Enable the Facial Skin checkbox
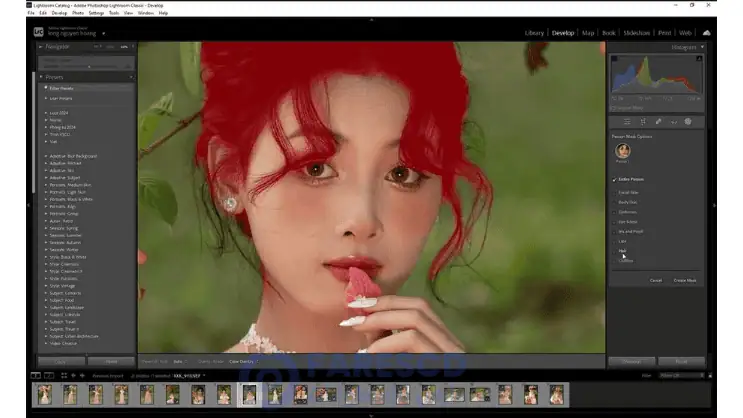The width and height of the screenshot is (743, 418). (x=615, y=191)
